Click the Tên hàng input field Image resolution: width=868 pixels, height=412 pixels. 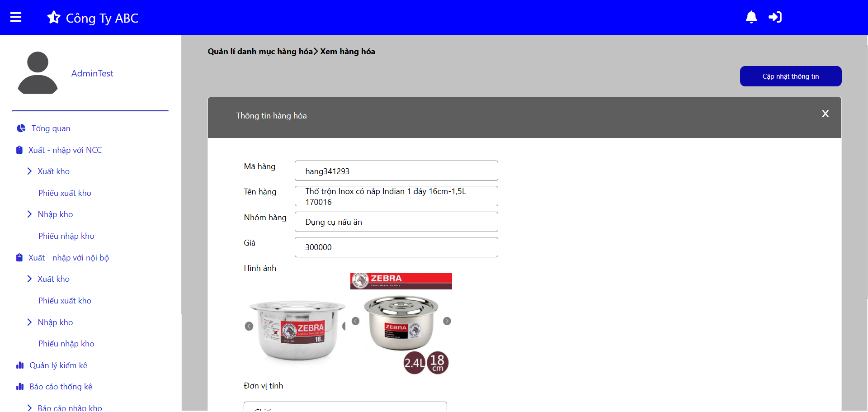396,196
